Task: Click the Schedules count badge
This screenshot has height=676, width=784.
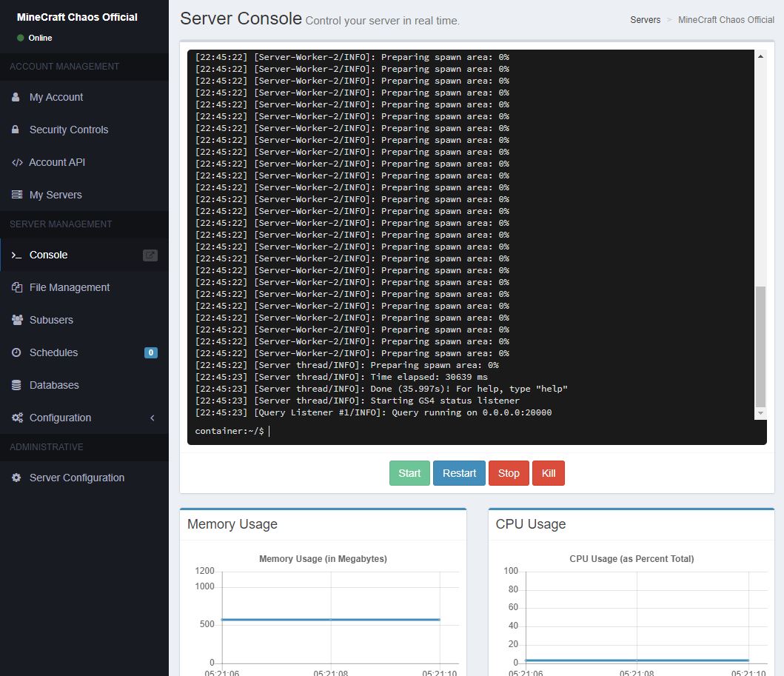Action: click(150, 352)
